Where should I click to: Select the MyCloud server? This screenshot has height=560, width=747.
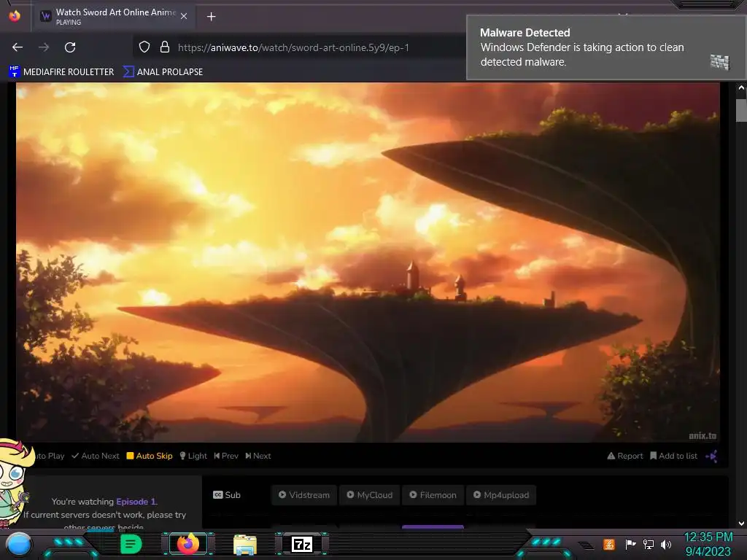coord(370,495)
